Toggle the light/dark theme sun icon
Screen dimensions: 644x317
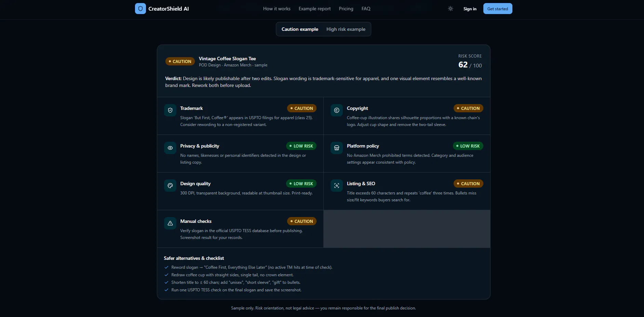point(451,9)
